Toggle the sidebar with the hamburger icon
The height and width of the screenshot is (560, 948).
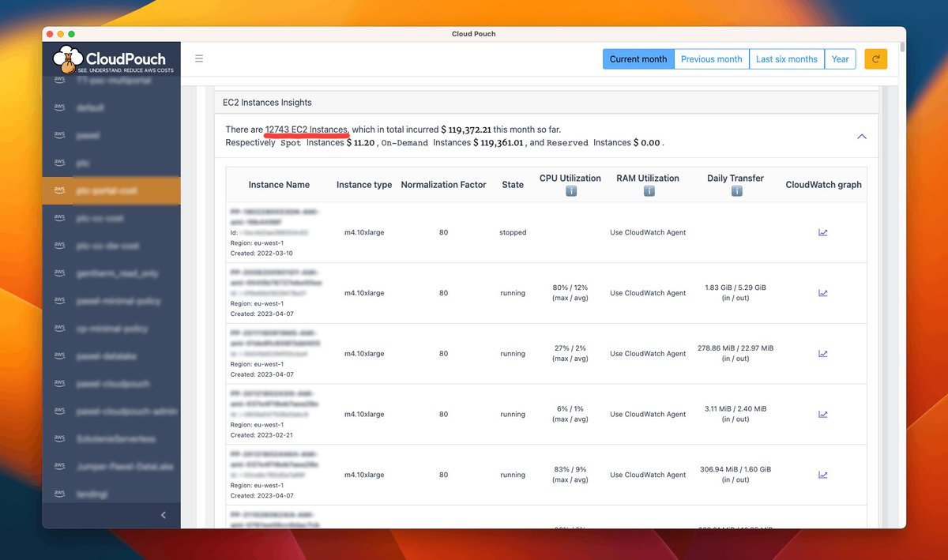pos(199,58)
